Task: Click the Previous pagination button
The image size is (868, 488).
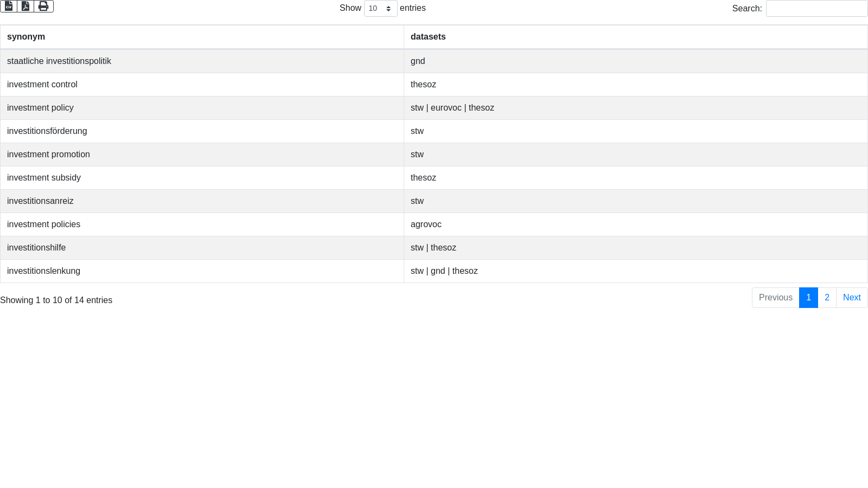Action: [x=775, y=298]
